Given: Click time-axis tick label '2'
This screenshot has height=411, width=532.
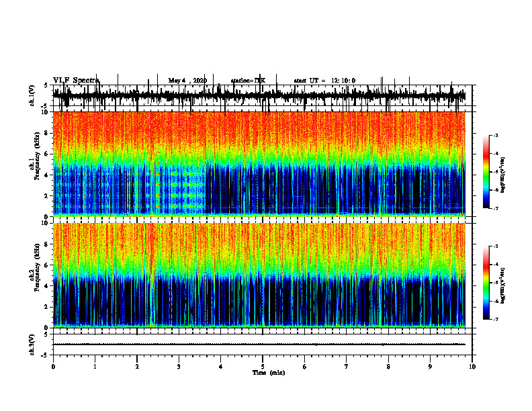Looking at the screenshot, I should pyautogui.click(x=137, y=367).
